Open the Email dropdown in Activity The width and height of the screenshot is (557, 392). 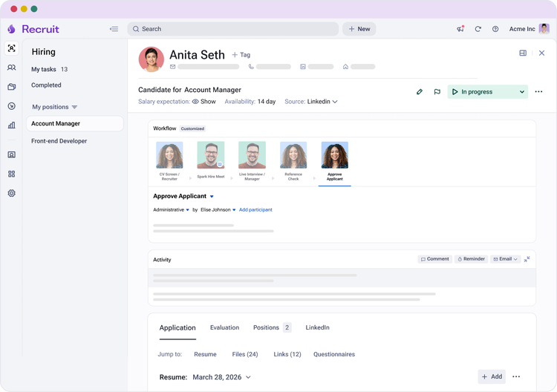(x=505, y=259)
